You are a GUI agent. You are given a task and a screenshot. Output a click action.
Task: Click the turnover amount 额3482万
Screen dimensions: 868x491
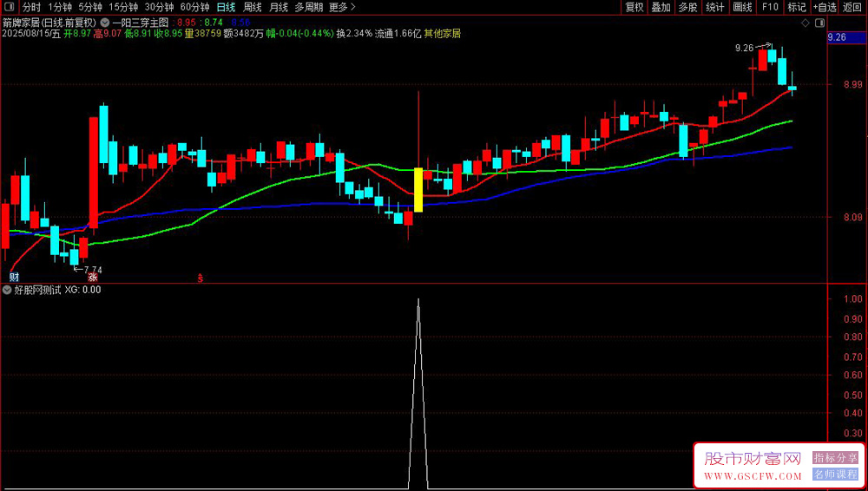coord(244,34)
